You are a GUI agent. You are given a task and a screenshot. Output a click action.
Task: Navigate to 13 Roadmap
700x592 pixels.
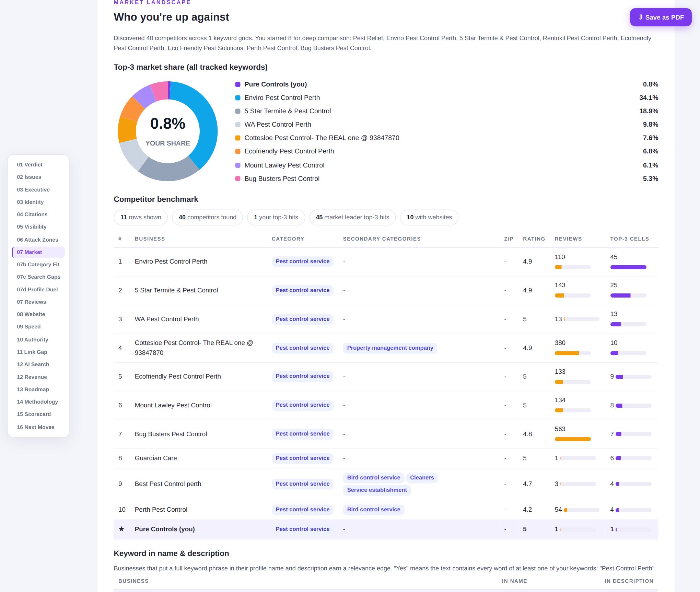coord(33,390)
